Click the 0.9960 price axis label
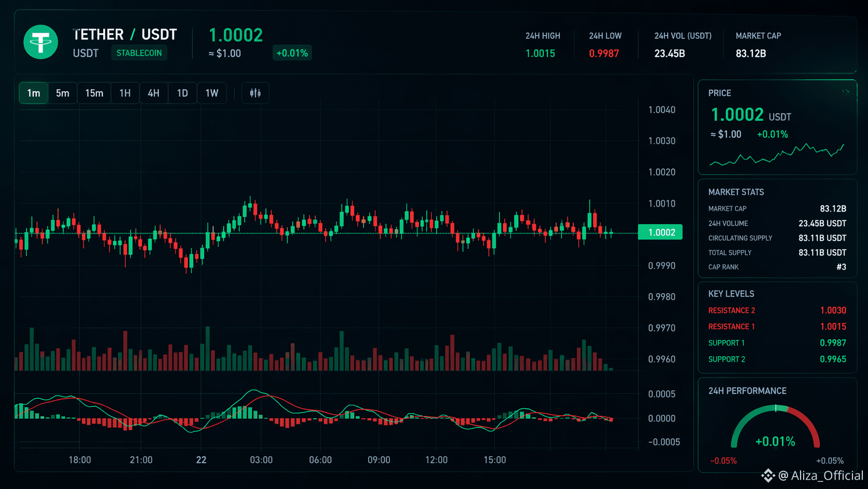 tap(662, 359)
